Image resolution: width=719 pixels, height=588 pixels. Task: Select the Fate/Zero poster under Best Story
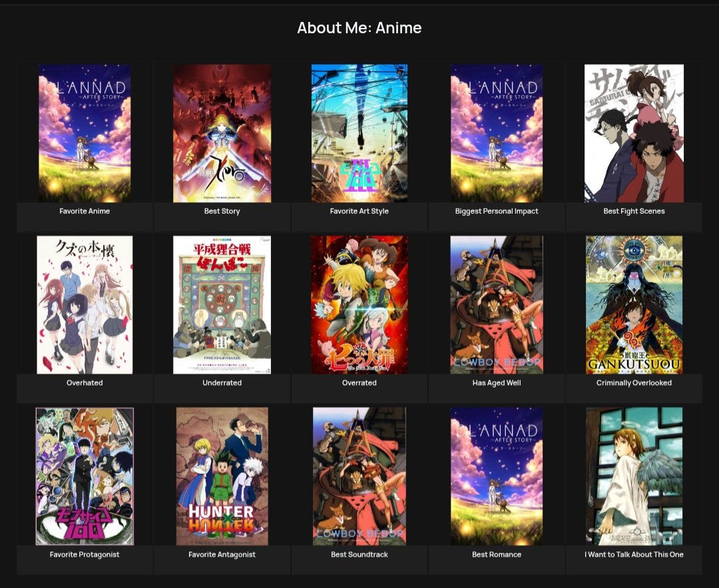click(222, 133)
